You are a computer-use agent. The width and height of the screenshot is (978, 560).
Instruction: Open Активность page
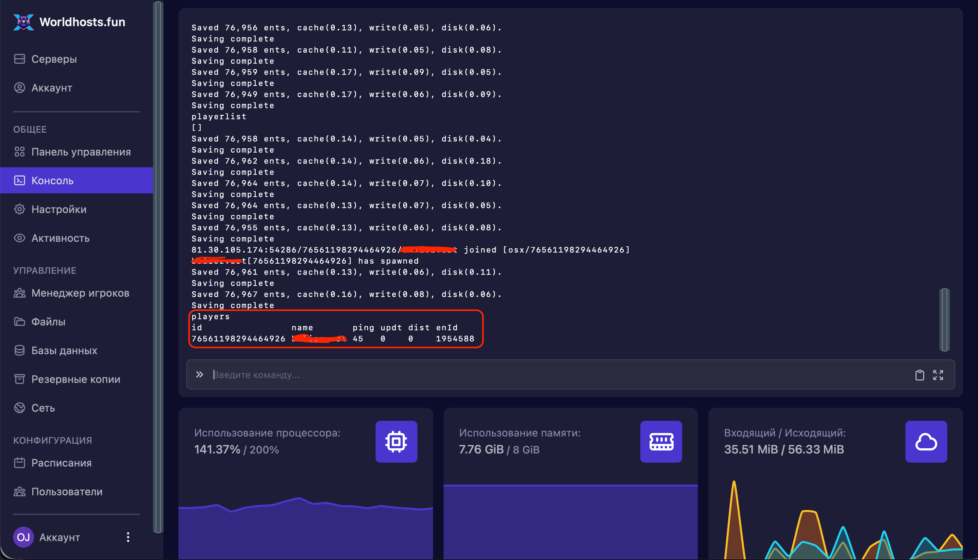76,238
